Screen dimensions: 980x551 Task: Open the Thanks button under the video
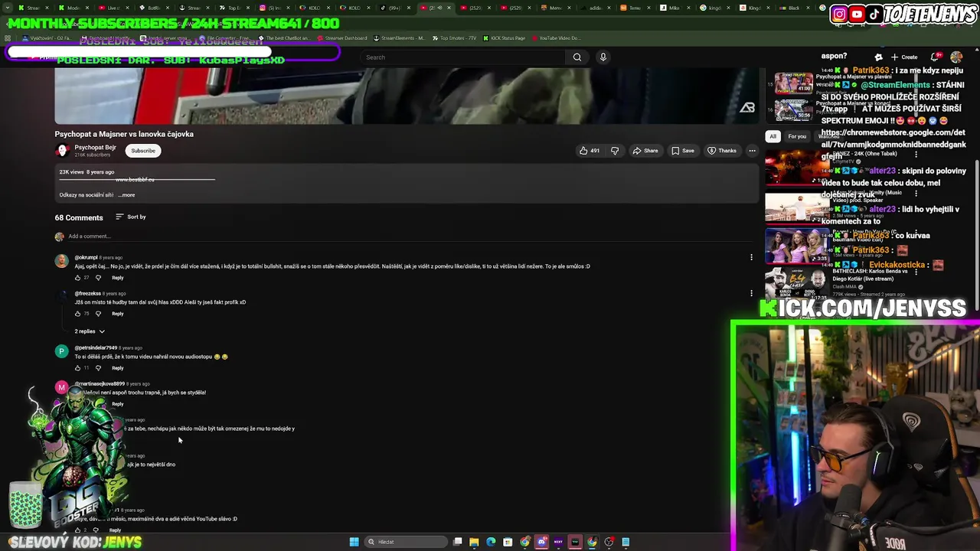click(722, 151)
